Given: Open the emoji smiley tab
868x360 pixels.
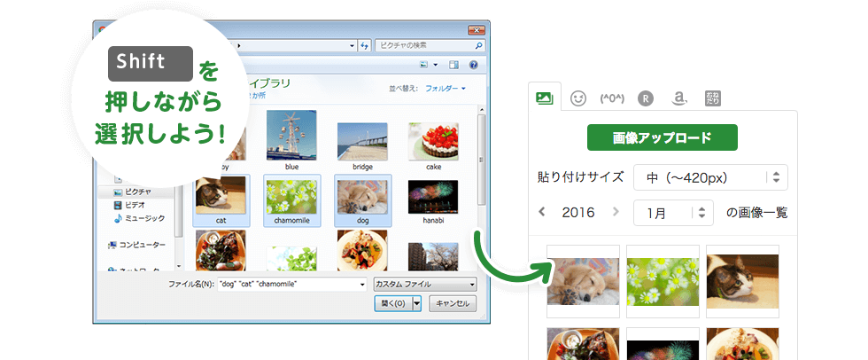Looking at the screenshot, I should point(577,98).
